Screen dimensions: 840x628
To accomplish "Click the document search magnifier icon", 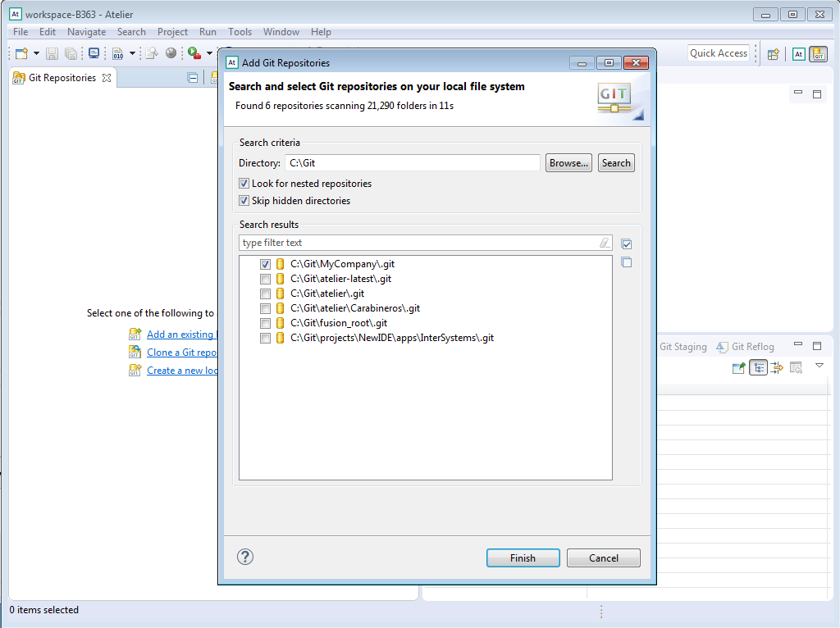I will (x=152, y=53).
